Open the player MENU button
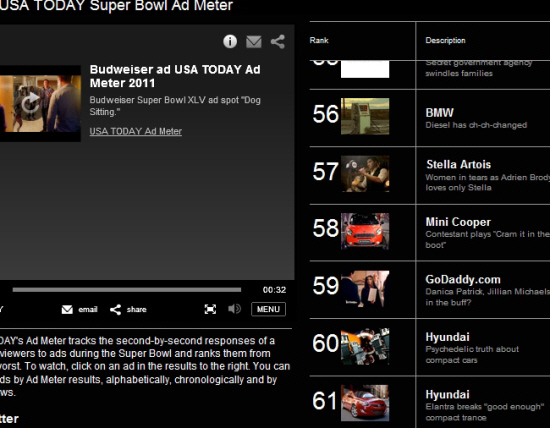The height and width of the screenshot is (428, 550). (268, 309)
